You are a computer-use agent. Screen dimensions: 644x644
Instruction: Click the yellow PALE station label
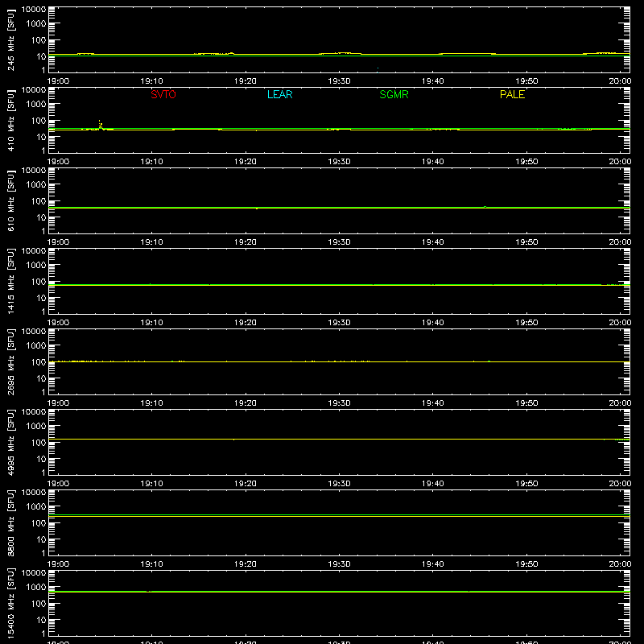click(512, 94)
